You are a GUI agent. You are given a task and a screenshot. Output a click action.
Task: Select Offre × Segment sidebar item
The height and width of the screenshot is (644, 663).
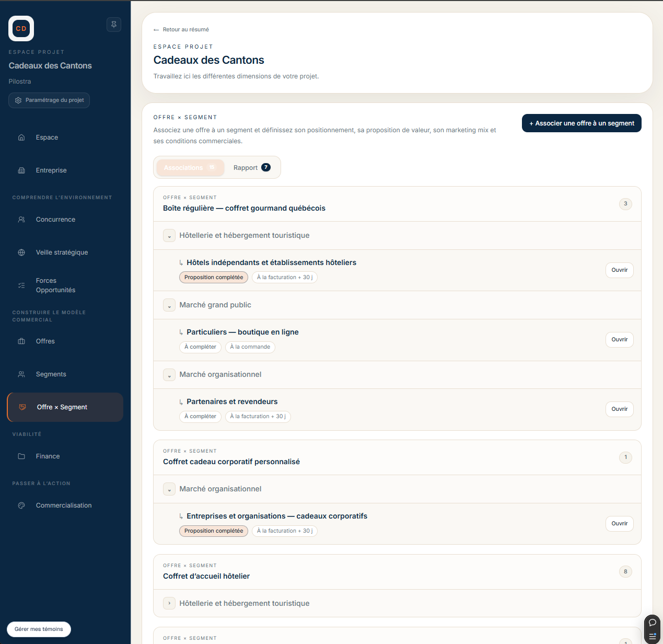65,407
